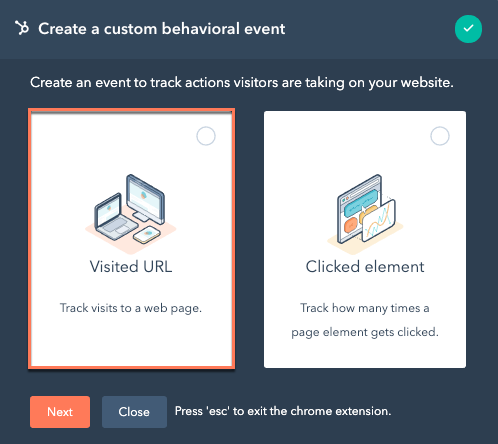
Task: Click the HubSpot sprocket logo icon
Action: 22,28
